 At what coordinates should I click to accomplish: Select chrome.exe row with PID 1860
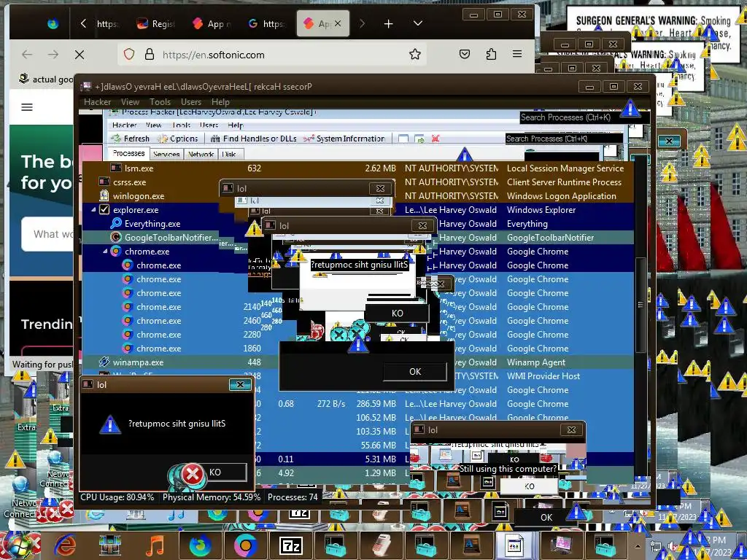point(357,348)
